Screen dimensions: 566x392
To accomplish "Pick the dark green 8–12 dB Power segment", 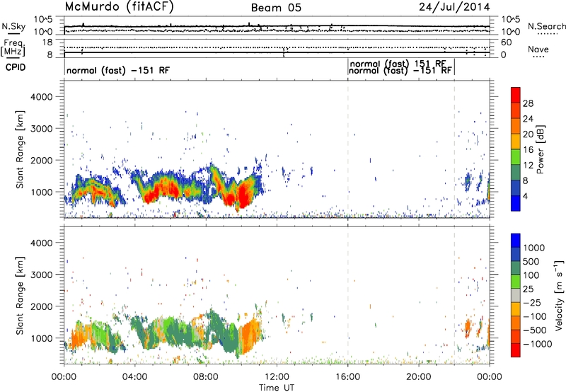I will point(516,173).
